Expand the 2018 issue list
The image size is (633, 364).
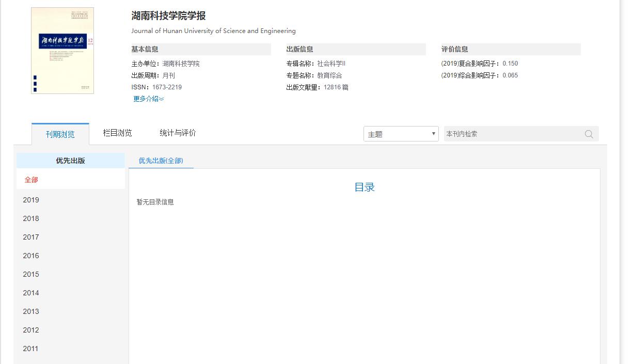[31, 219]
